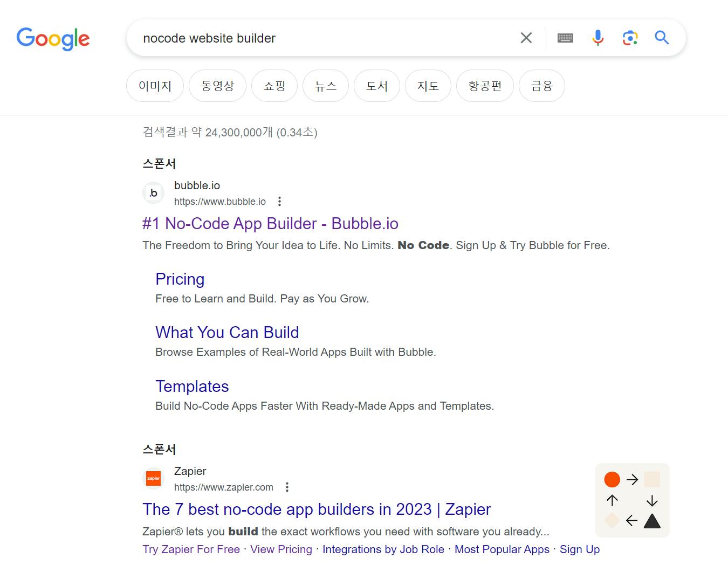Open the on-screen keyboard input tool
Image resolution: width=728 pixels, height=572 pixels.
(x=565, y=38)
